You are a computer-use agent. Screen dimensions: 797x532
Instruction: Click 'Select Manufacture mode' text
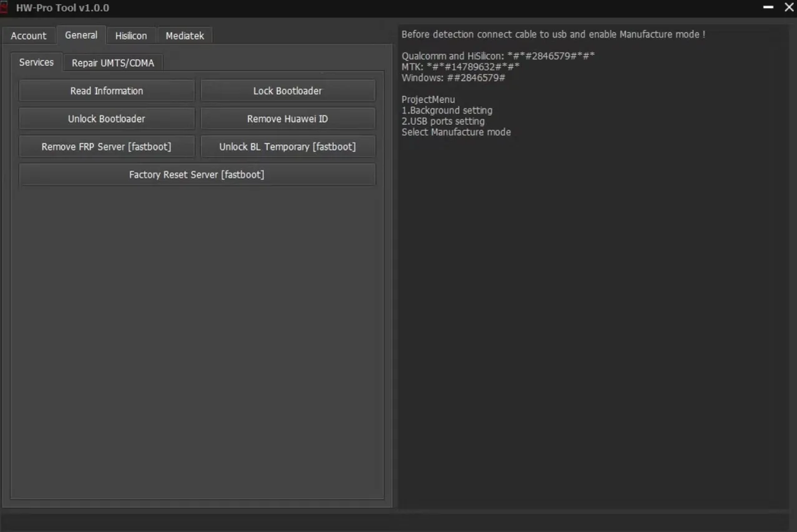coord(456,132)
